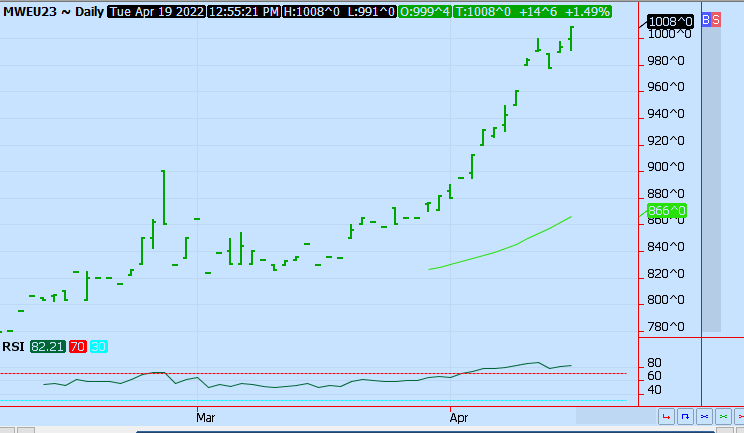
Task: Click the 880^0 price axis label
Action: (x=666, y=194)
